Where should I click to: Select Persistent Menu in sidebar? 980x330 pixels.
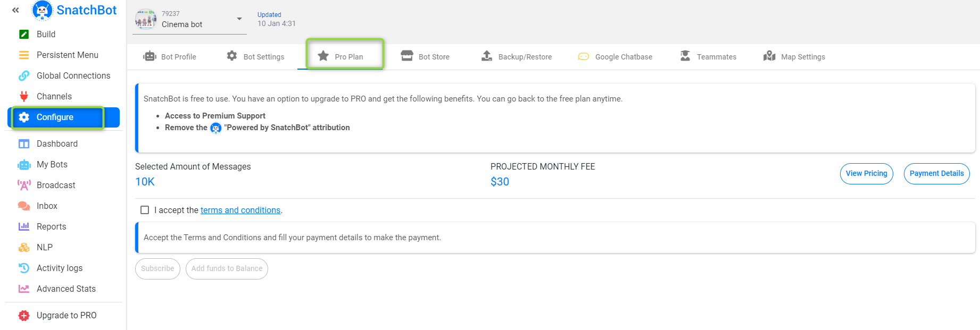(x=64, y=55)
